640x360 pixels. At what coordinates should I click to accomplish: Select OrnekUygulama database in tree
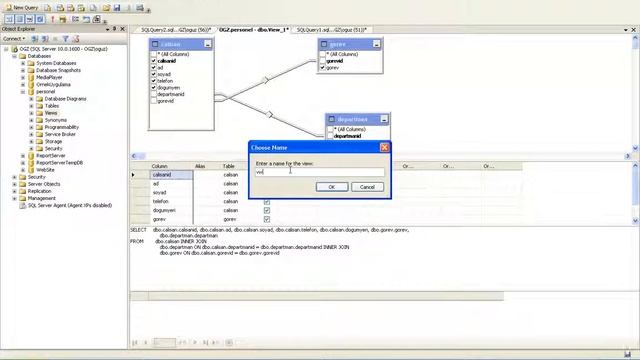[53, 84]
